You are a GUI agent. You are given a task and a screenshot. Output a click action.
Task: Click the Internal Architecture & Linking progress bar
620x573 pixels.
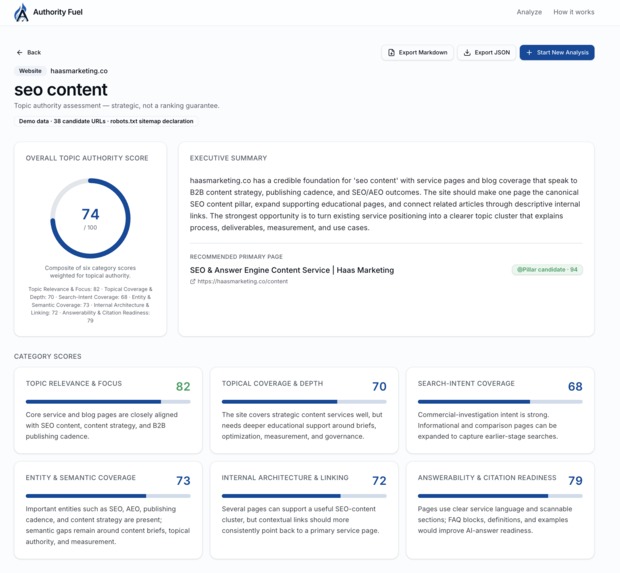coord(304,496)
